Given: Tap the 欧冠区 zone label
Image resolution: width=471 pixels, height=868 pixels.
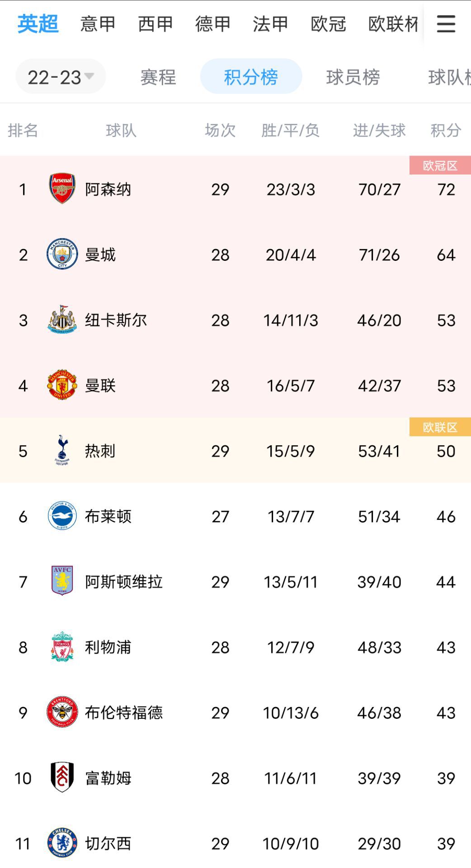Looking at the screenshot, I should (440, 165).
